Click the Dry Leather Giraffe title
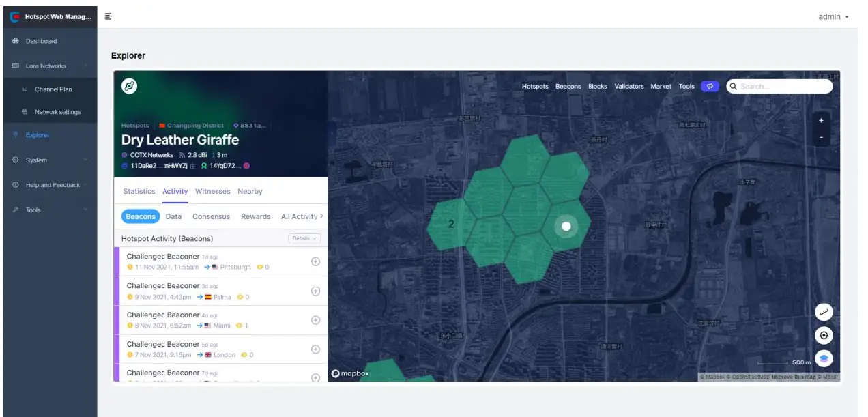Screen dimensions: 868x417 (x=180, y=140)
